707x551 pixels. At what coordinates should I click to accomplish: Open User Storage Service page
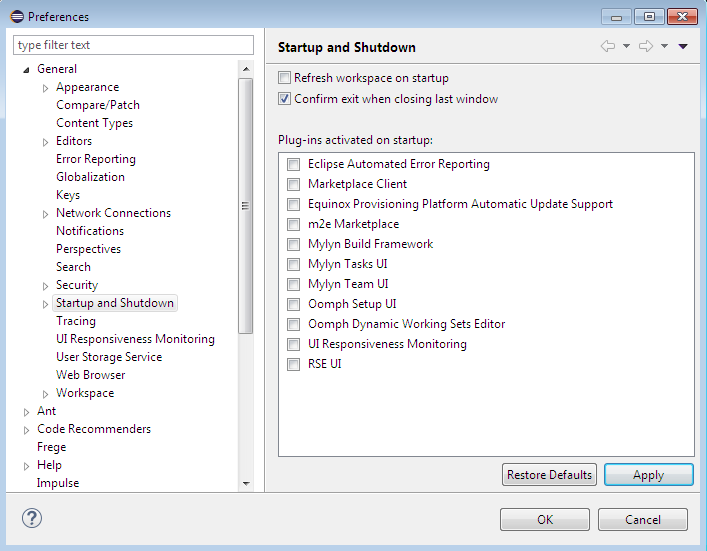coord(109,357)
